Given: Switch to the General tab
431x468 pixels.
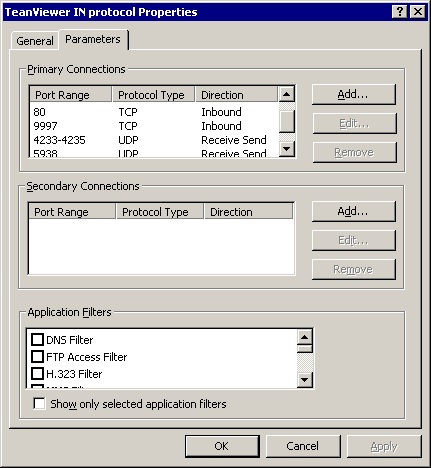Looking at the screenshot, I should tap(35, 41).
